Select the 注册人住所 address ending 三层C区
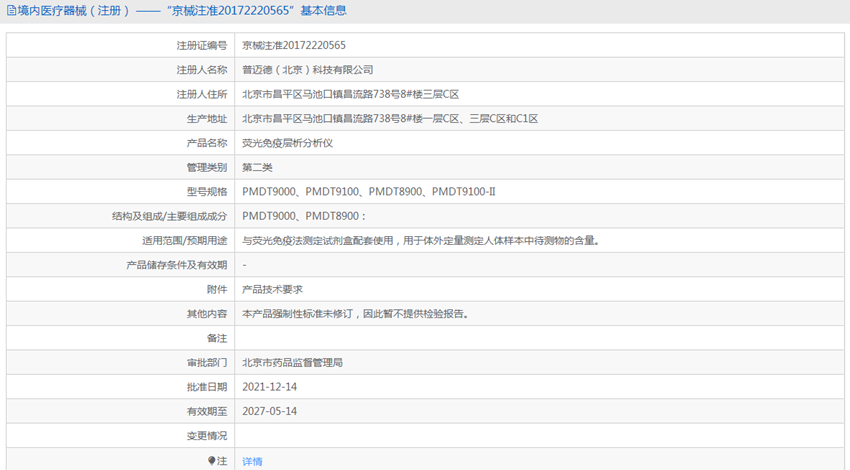This screenshot has height=470, width=850. (x=350, y=94)
